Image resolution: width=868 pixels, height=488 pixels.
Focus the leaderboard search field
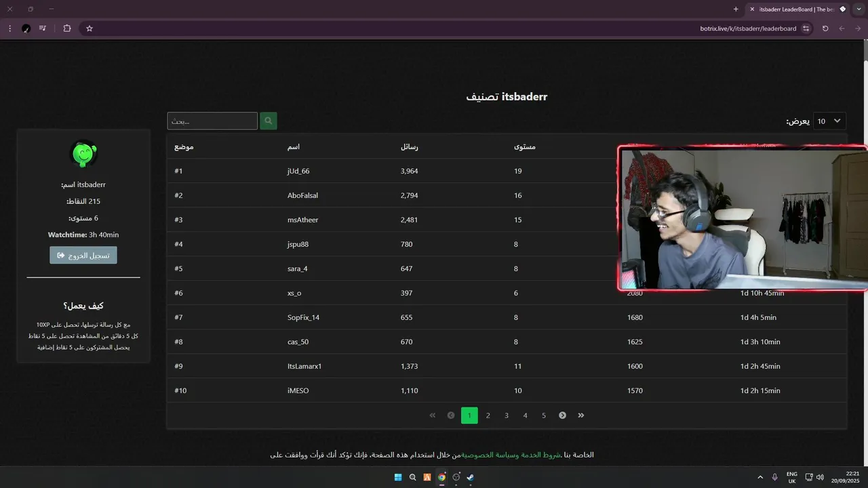pos(212,121)
